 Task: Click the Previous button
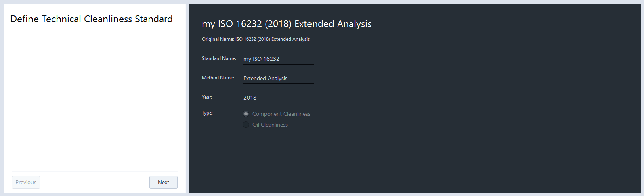(x=26, y=182)
